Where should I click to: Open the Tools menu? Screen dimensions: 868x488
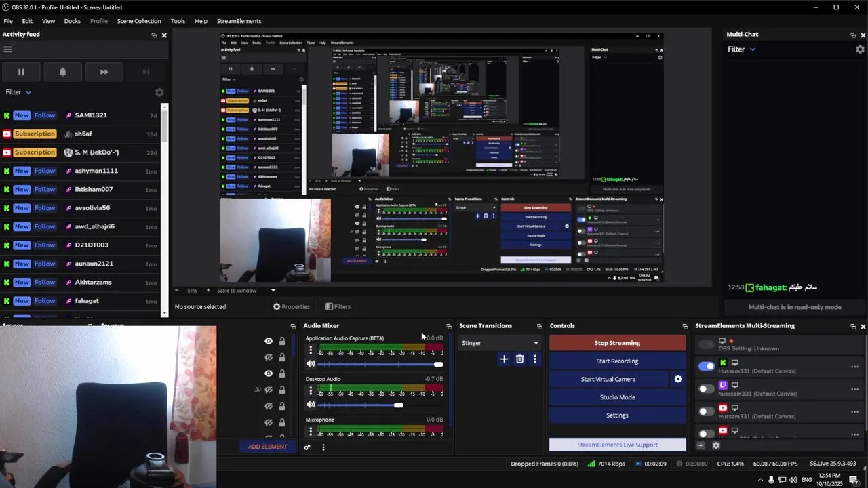(178, 21)
